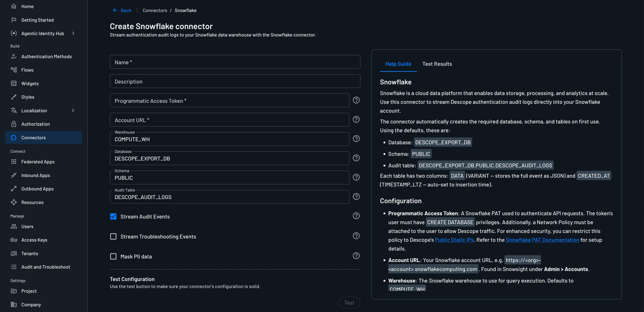Open the Federated Apps grid icon
The image size is (644, 312).
coord(14,162)
